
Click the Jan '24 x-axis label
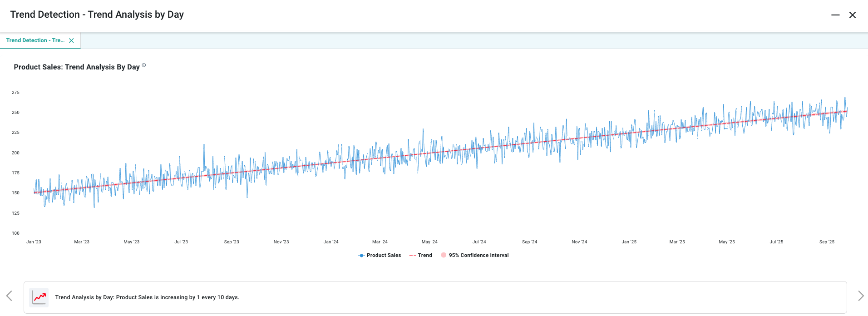pos(331,242)
